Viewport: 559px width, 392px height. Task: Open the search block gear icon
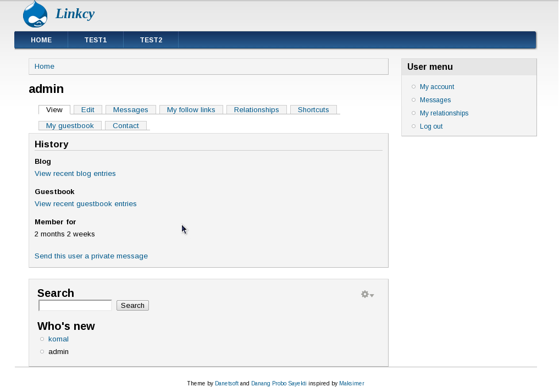point(365,294)
